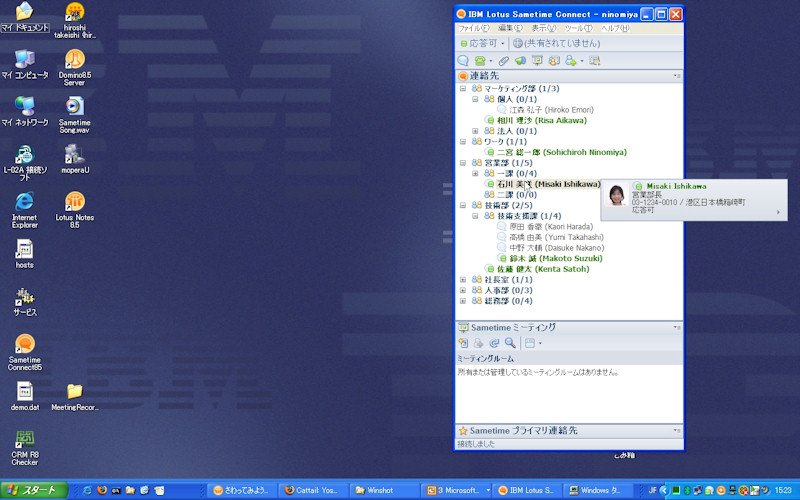Click the invite contacts group icon in toolbar
This screenshot has height=500, width=800.
tap(554, 61)
